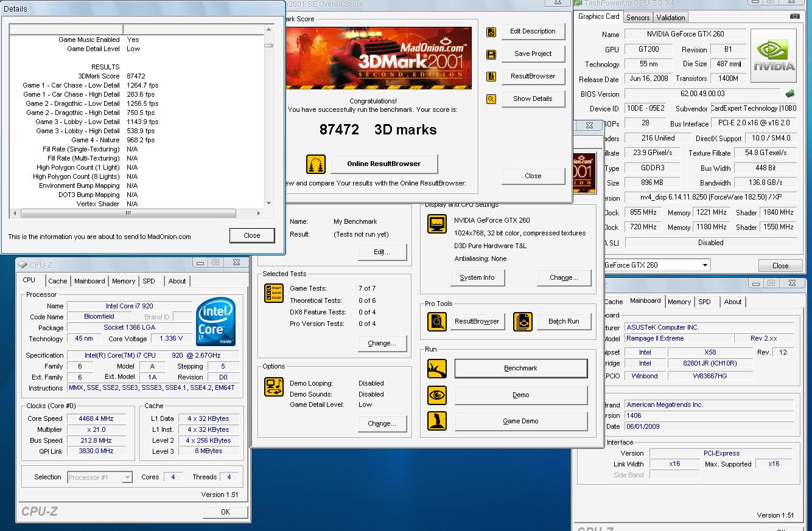812x531 pixels.
Task: Click the Details list scroll down arrow
Action: point(269,204)
